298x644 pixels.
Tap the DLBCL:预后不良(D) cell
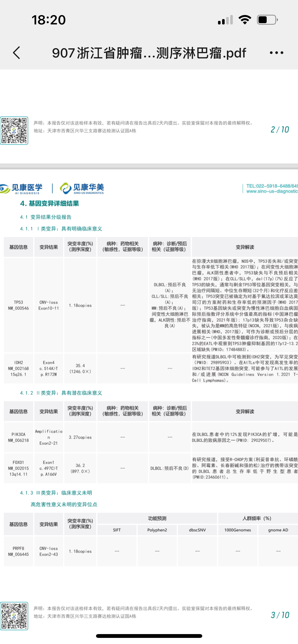click(170, 468)
